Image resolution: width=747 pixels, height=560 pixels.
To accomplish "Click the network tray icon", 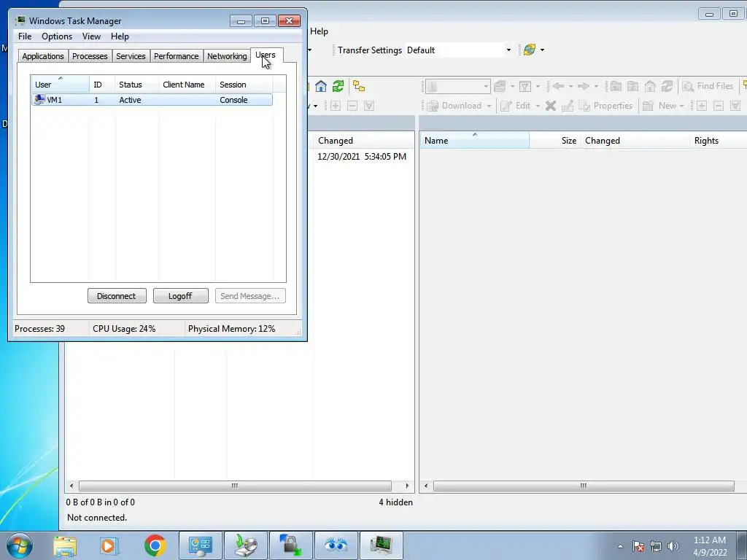I will pos(656,546).
